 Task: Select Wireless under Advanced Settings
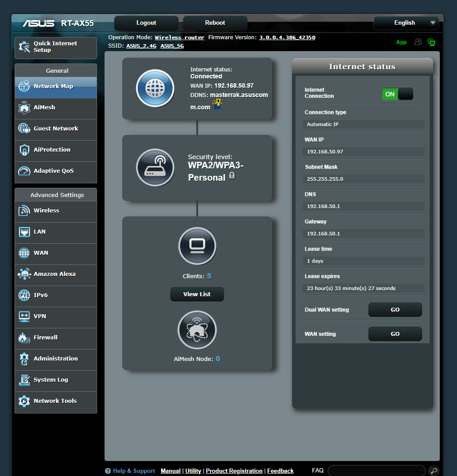tap(56, 212)
